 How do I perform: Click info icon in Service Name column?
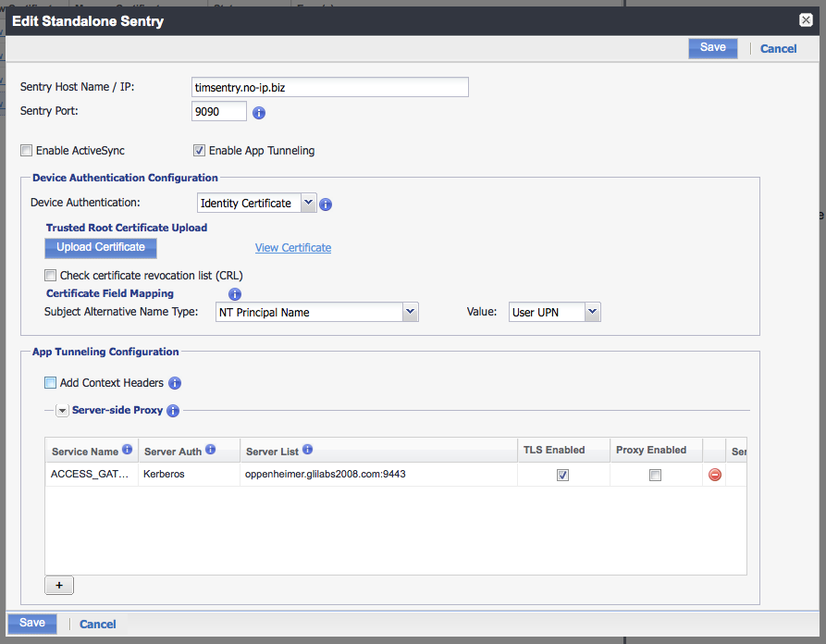(x=128, y=450)
